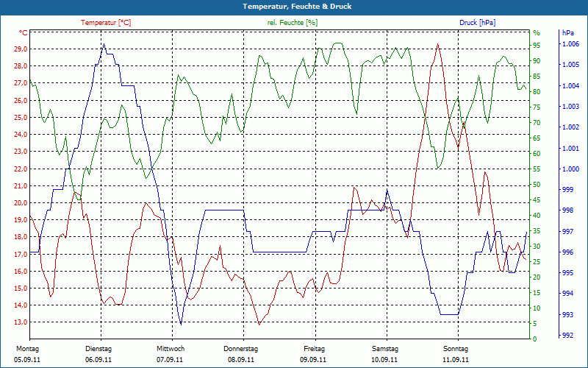588x368 pixels.
Task: Click the '15,0' temperature axis value
Action: pyautogui.click(x=21, y=289)
